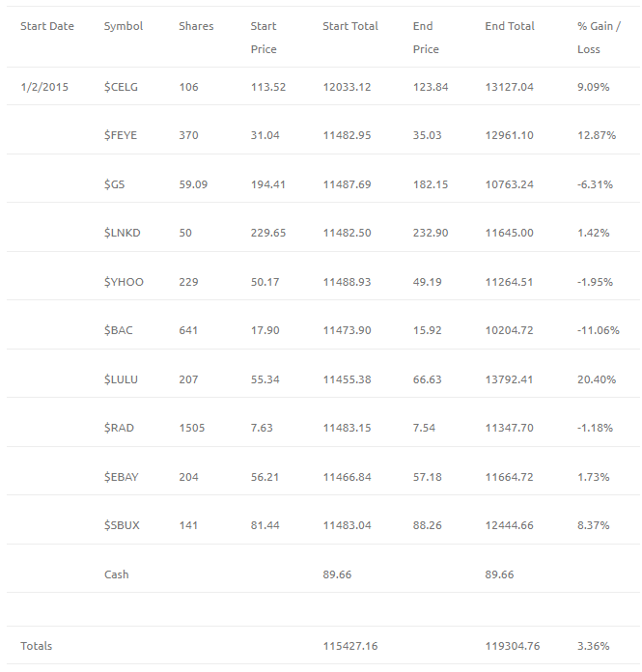Select the $BAC ticker symbol
Viewport: 642px width, 672px height.
119,330
